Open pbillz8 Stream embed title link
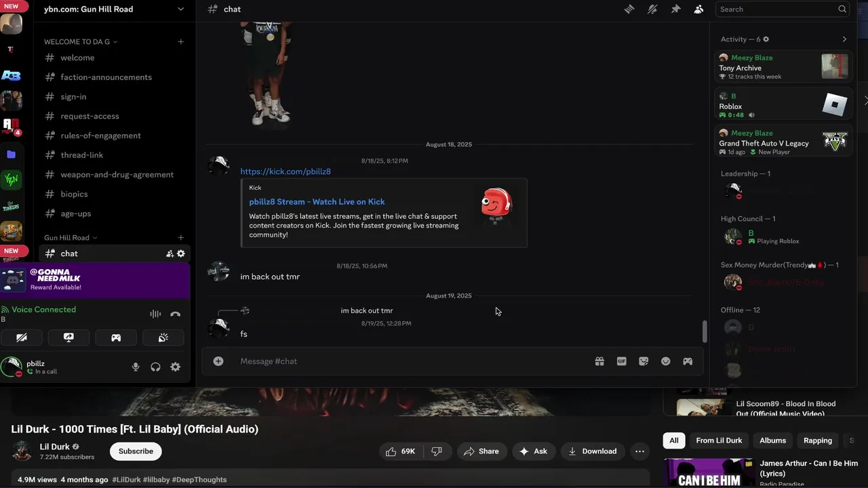Image resolution: width=868 pixels, height=488 pixels. point(317,202)
